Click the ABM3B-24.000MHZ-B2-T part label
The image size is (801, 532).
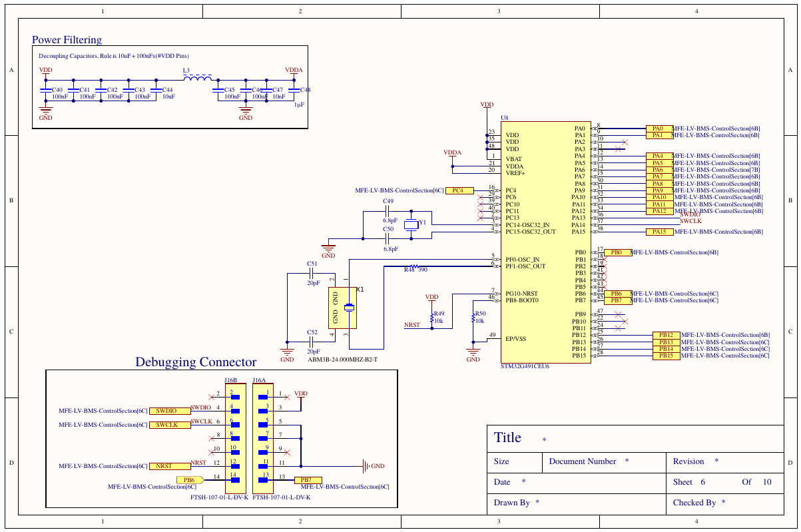(342, 360)
